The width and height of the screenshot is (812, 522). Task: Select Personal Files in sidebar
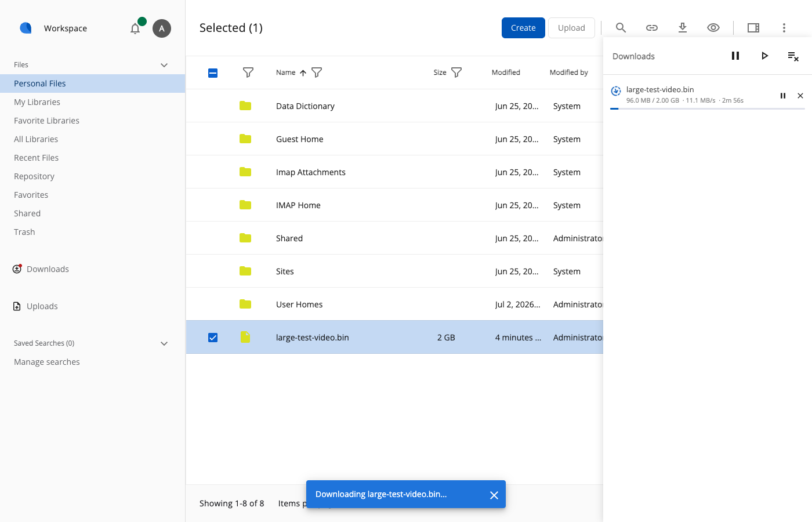(93, 84)
